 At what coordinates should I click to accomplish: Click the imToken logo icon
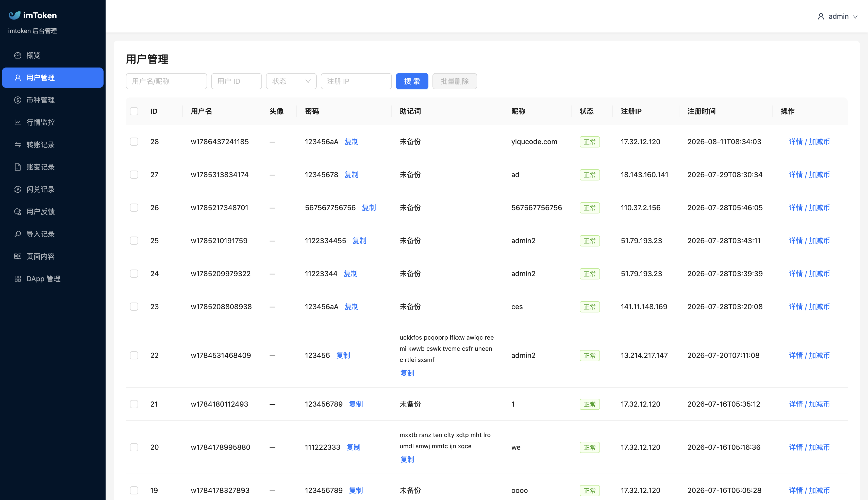pyautogui.click(x=14, y=15)
